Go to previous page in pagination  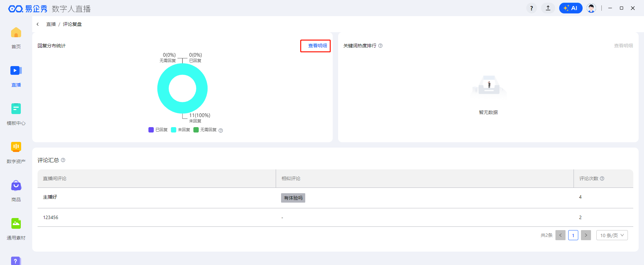[560, 235]
